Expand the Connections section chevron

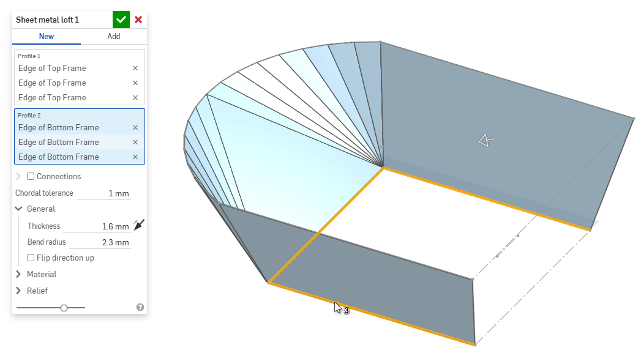[x=18, y=177]
